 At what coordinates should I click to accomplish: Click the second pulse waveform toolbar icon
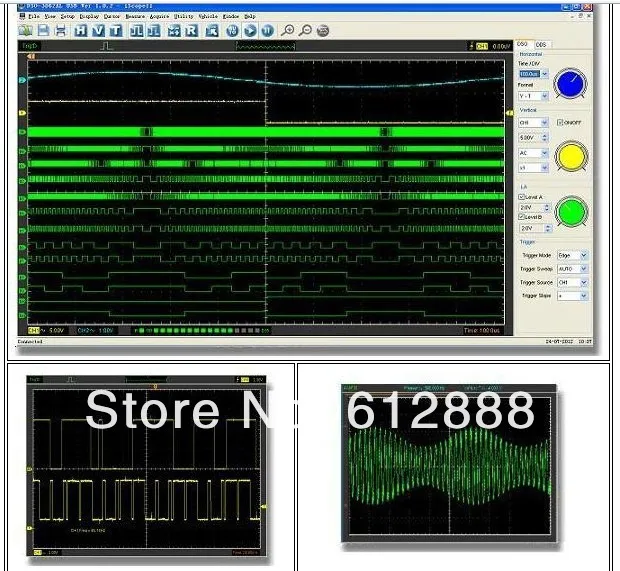(154, 30)
